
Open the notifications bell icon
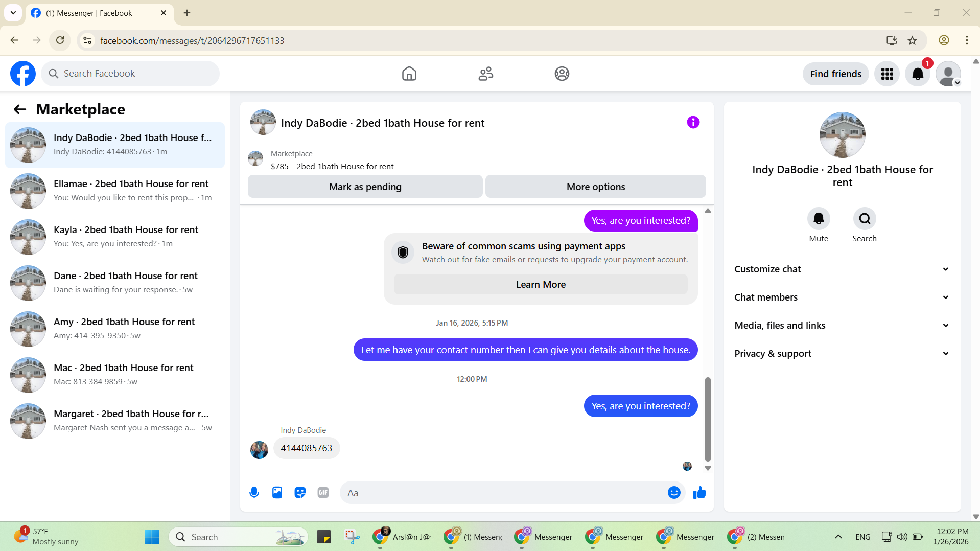tap(918, 74)
